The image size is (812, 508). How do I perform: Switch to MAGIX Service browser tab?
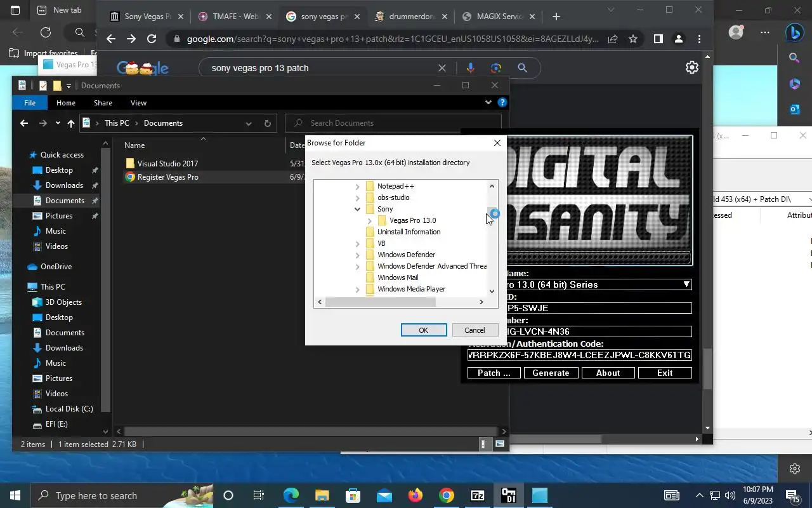[x=497, y=17]
